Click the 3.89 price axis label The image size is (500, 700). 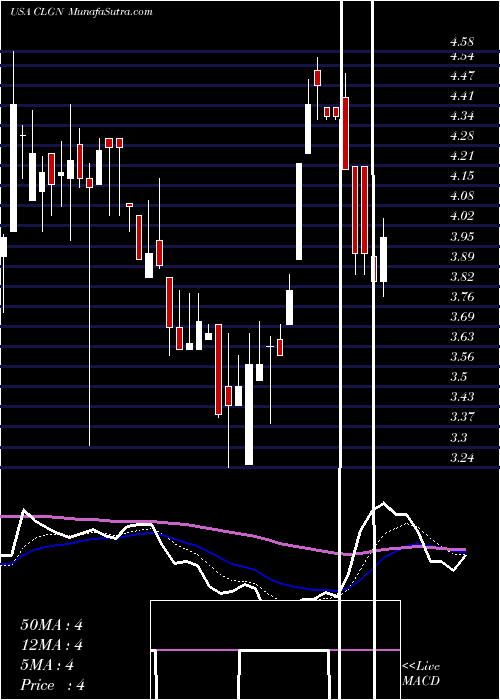[x=462, y=256]
